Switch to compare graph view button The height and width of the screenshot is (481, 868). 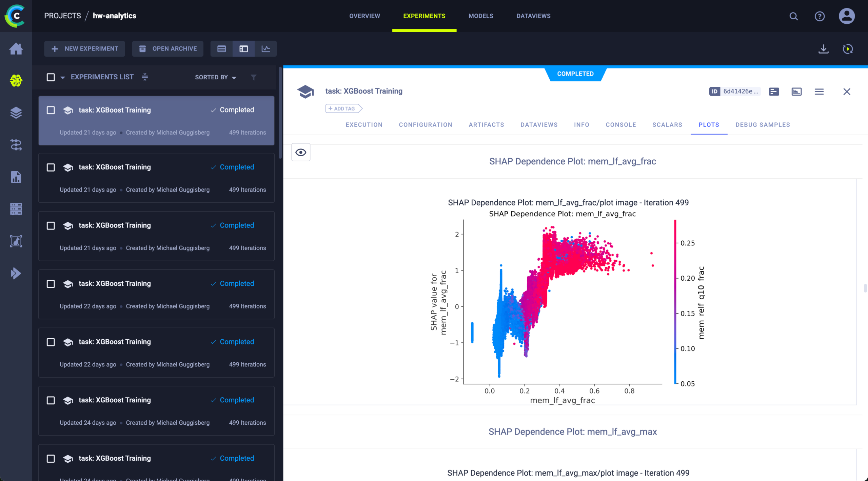(266, 49)
